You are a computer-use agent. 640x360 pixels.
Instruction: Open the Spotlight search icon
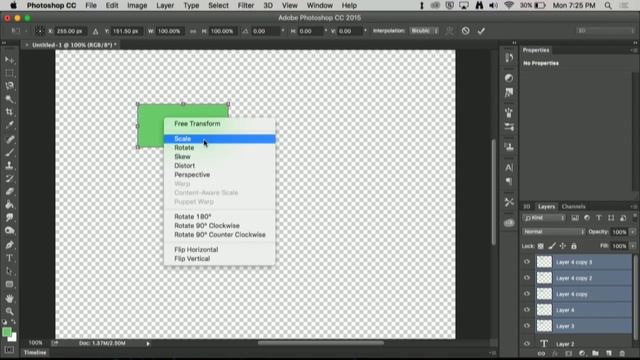pos(608,5)
